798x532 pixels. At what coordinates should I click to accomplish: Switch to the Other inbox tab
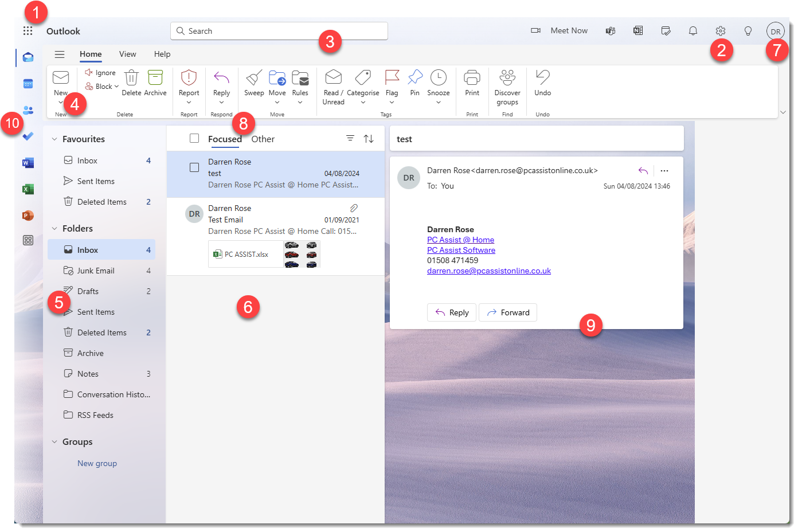pos(263,139)
